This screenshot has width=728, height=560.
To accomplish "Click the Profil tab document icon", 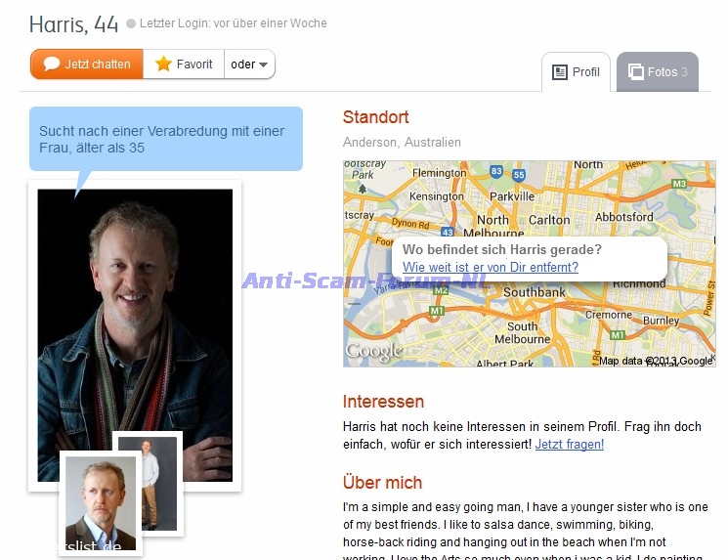I will (560, 72).
